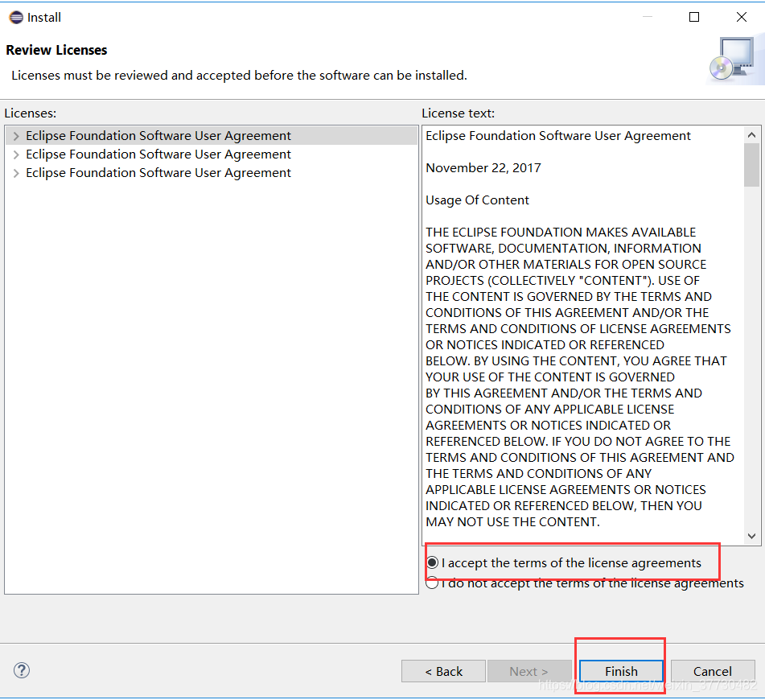This screenshot has height=700, width=765.
Task: Click the license text scrollbar thumb
Action: click(x=752, y=165)
